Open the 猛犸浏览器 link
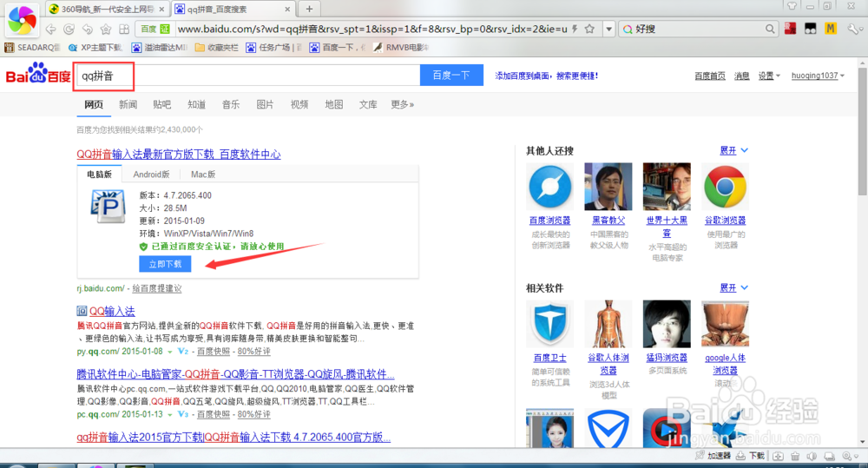868x468 pixels. [667, 358]
